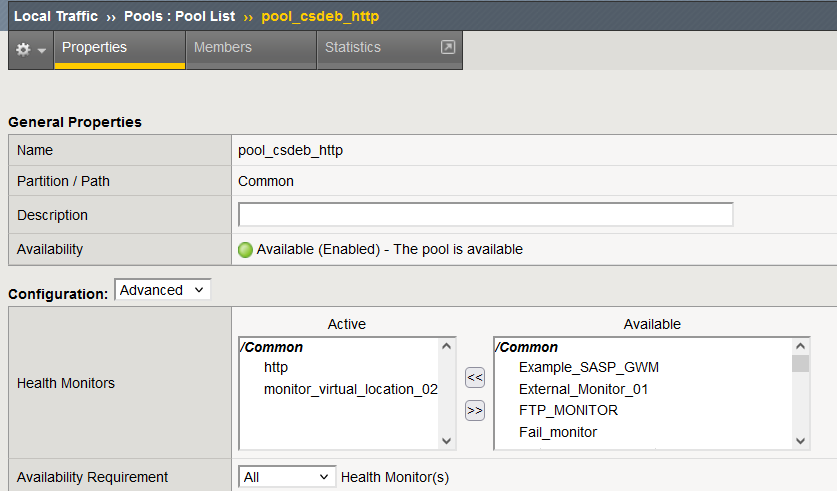Open the Availability Requirement dropdown
This screenshot has height=491, width=837.
(287, 477)
